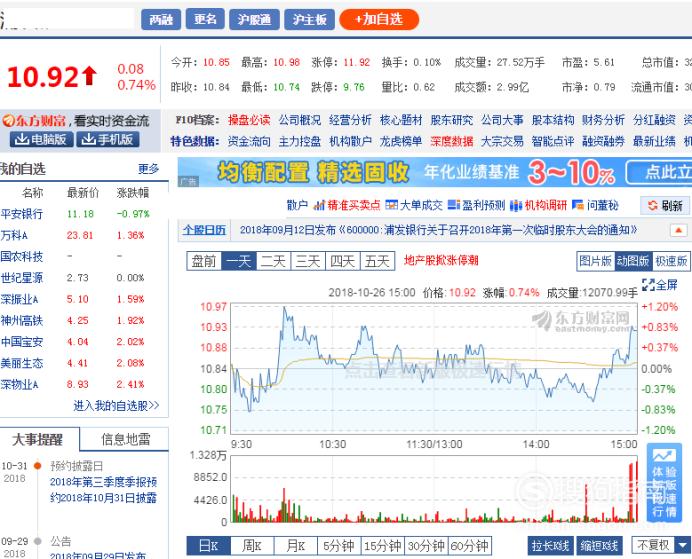Open 经营分析 link

(350, 120)
